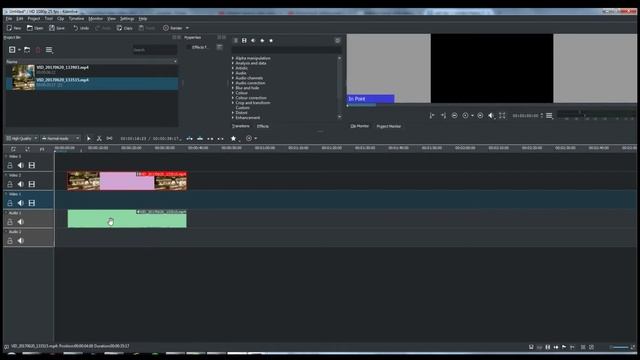Click the Undo toolbar button
Image resolution: width=640 pixels, height=360 pixels.
click(81, 28)
